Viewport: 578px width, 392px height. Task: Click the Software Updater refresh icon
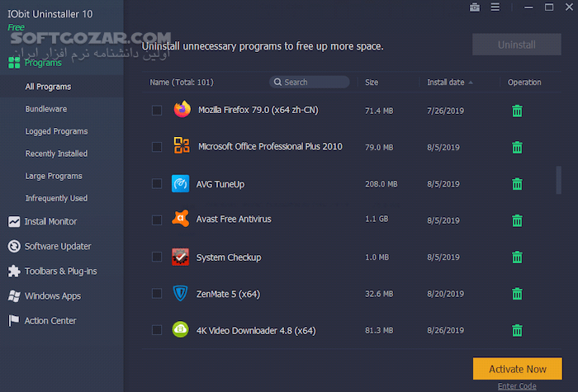coord(14,246)
